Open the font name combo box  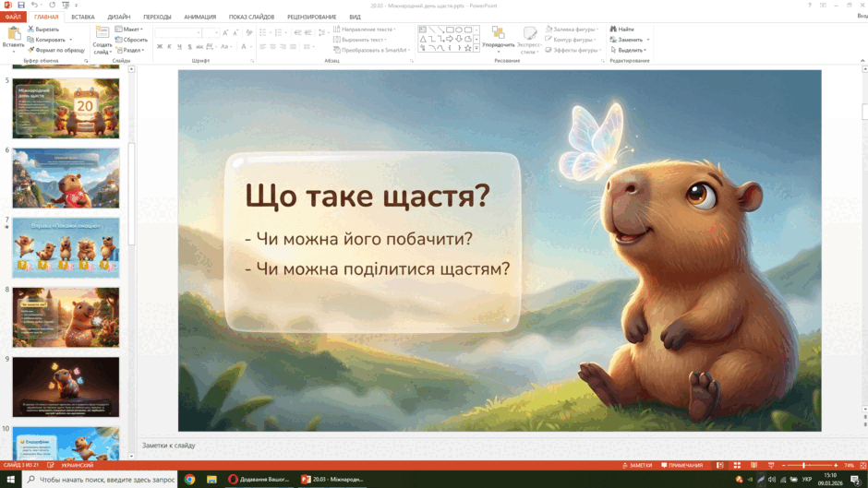pos(177,33)
